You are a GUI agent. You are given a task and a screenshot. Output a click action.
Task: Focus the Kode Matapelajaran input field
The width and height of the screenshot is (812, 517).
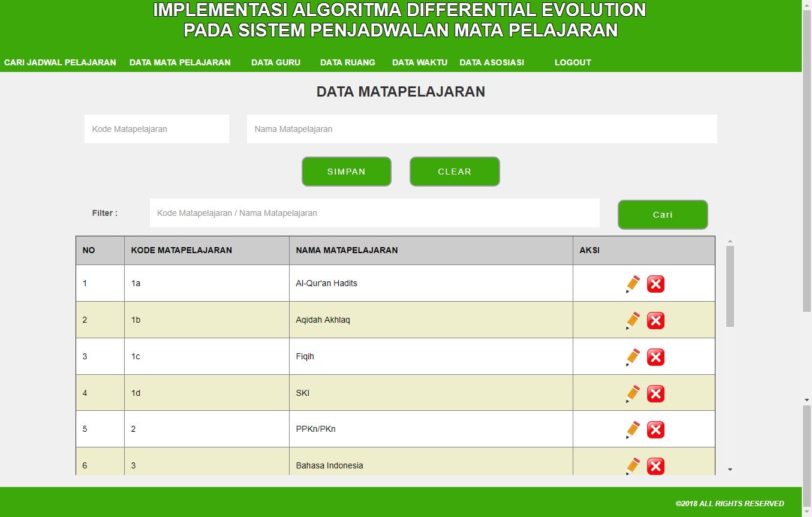click(157, 129)
